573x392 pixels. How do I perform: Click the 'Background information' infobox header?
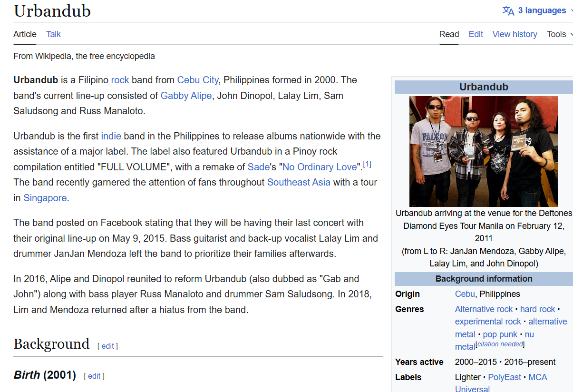484,279
